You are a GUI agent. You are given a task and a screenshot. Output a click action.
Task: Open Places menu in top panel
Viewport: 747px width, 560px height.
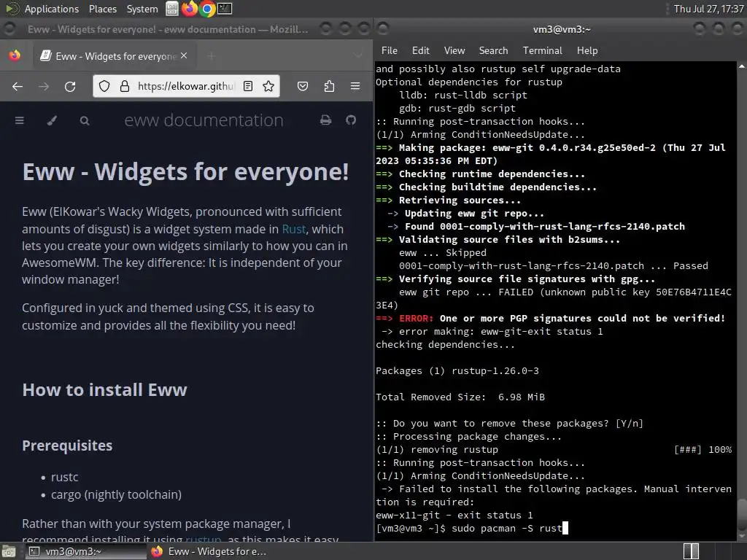(x=102, y=9)
